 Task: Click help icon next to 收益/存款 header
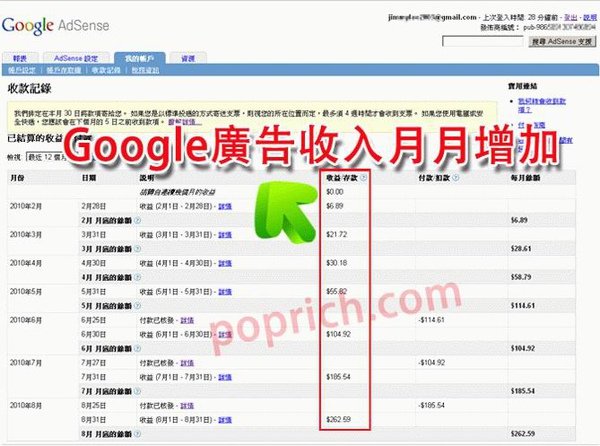coord(363,178)
